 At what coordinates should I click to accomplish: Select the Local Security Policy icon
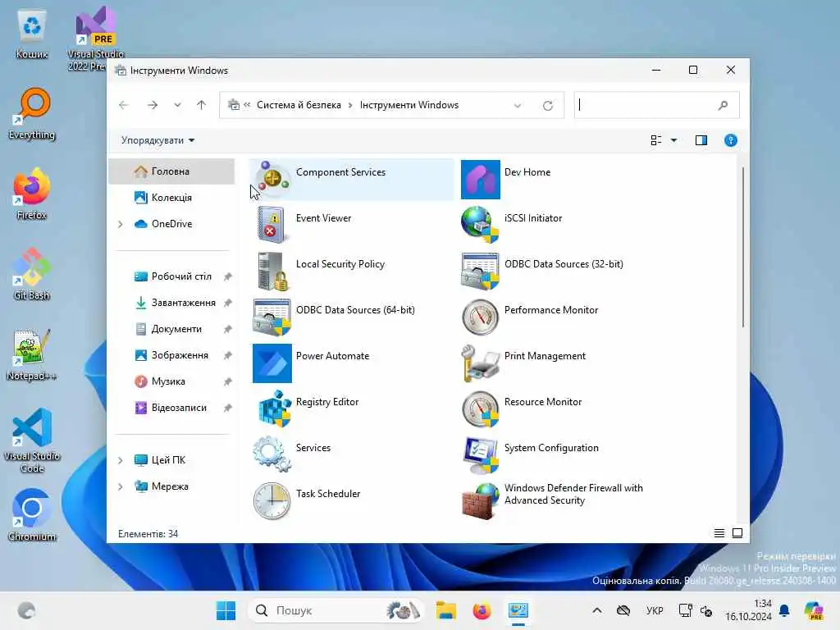coord(272,271)
